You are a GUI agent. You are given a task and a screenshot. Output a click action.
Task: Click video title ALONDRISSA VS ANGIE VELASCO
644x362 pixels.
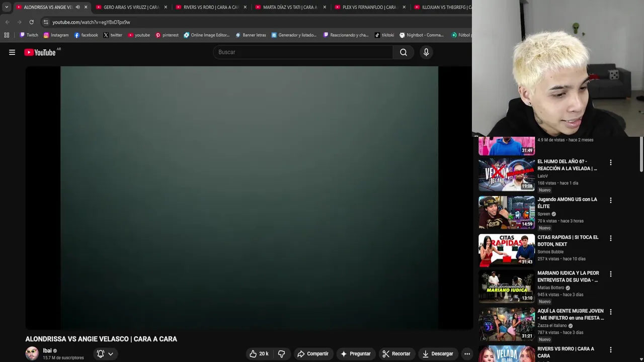101,339
